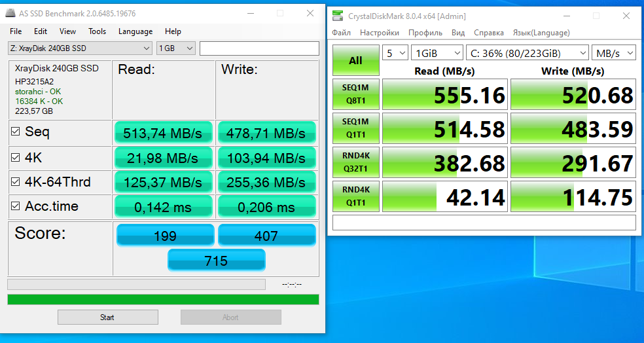Click the green progress bar in AS SSD
644x343 pixels.
click(163, 299)
